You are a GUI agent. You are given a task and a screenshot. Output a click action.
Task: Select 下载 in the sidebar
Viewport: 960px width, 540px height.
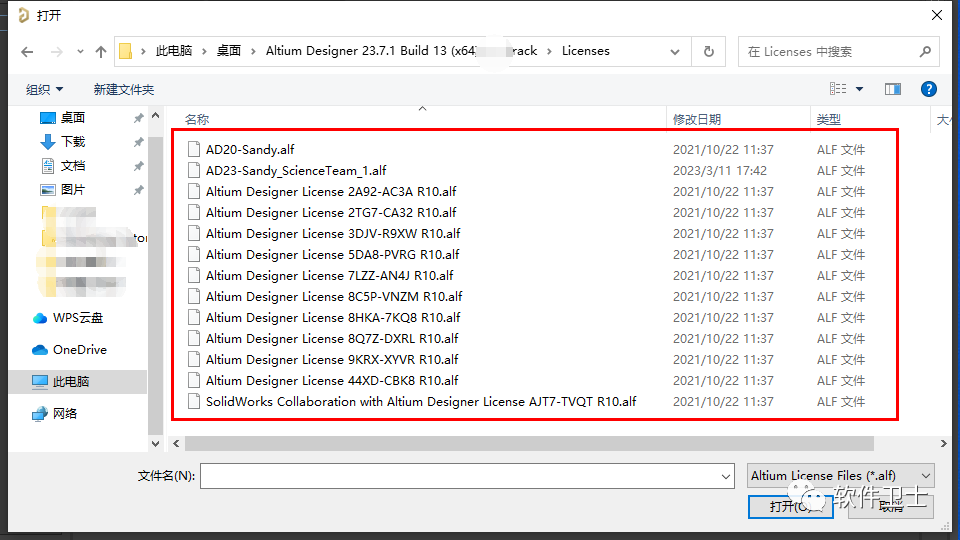coord(72,141)
